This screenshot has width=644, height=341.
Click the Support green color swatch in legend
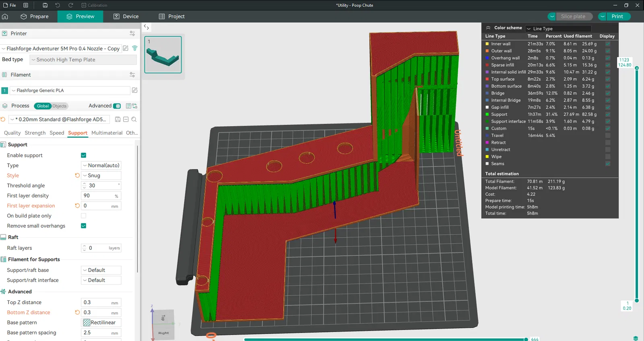click(x=487, y=114)
